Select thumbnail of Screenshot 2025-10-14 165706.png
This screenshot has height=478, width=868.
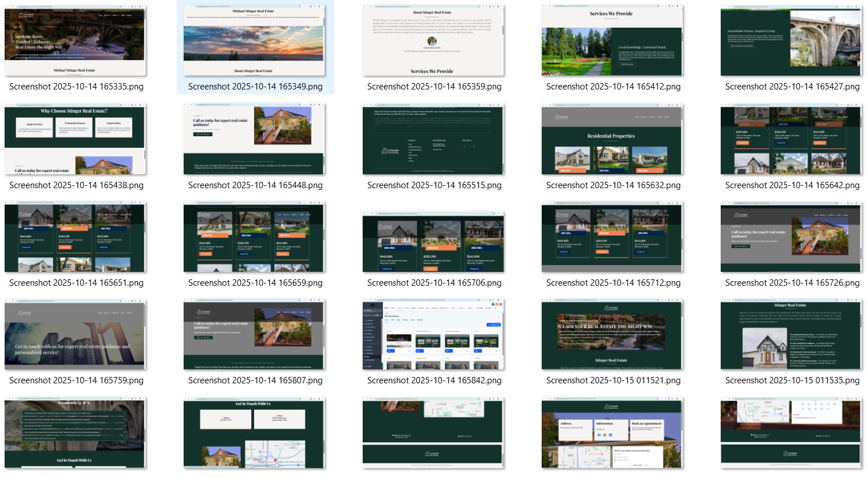click(433, 242)
